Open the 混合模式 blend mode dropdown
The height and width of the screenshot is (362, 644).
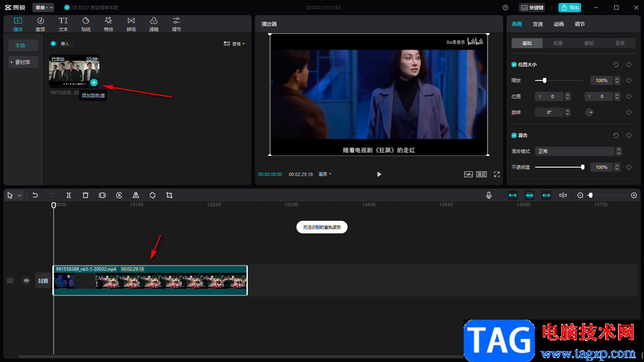[x=578, y=151]
